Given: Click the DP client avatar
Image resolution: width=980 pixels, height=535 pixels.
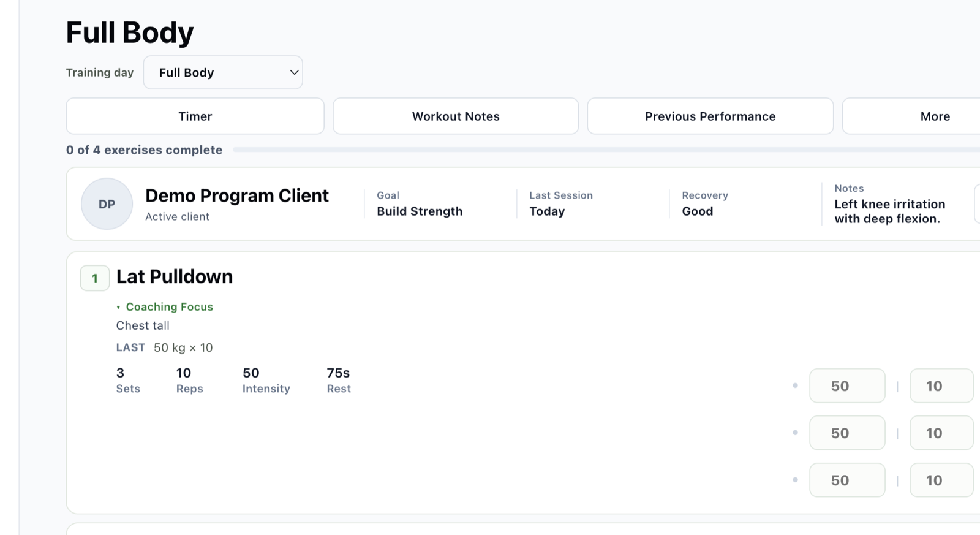Looking at the screenshot, I should click(107, 204).
